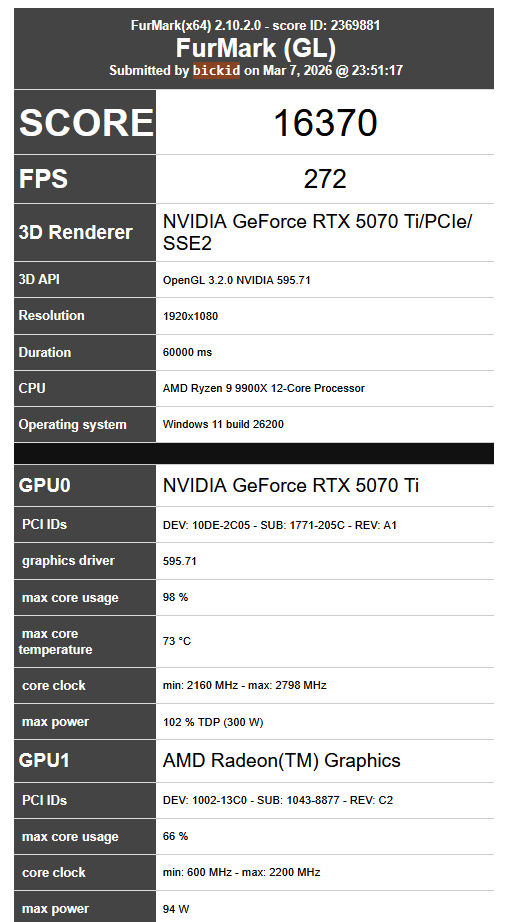Screen dimensions: 506x922
Task: Click the 73 °C max core temperature value
Action: point(177,642)
